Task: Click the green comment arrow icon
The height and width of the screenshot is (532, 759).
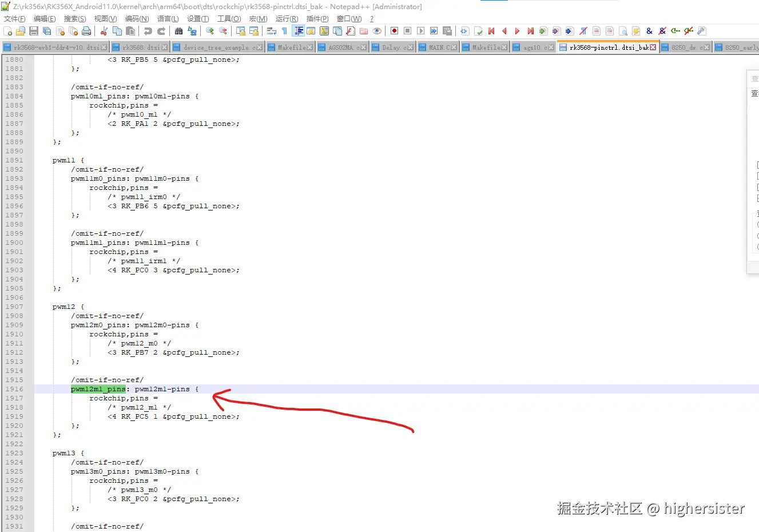Action: (x=675, y=31)
